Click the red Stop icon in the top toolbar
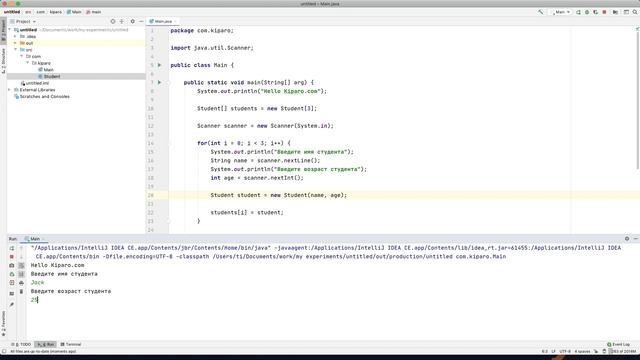 [604, 12]
